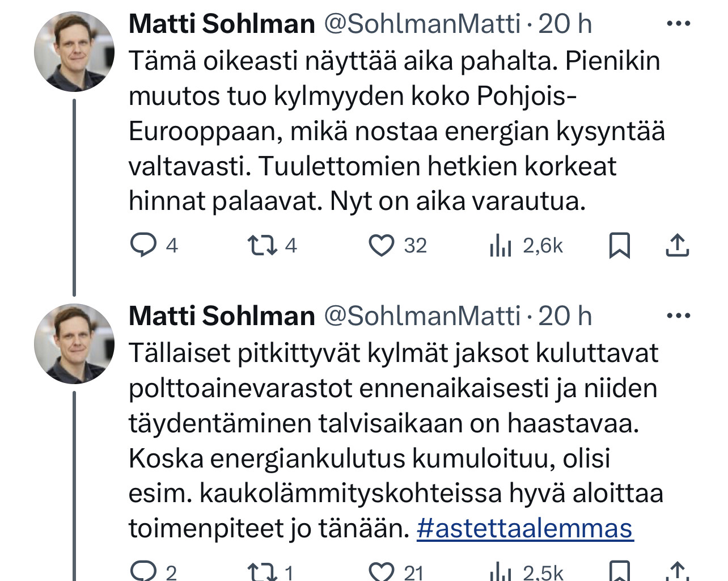Viewport: 728px width, 581px height.
Task: Open Matti Sohlman's avatar on second tweet
Action: click(74, 344)
